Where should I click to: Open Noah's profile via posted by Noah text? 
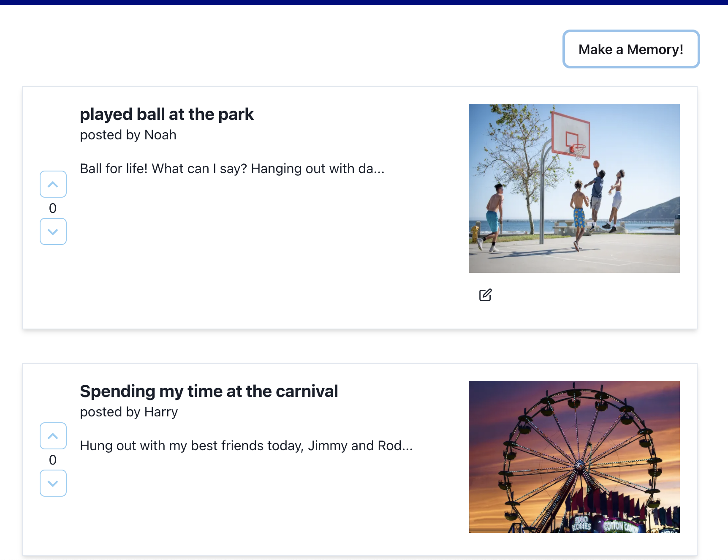coord(128,135)
